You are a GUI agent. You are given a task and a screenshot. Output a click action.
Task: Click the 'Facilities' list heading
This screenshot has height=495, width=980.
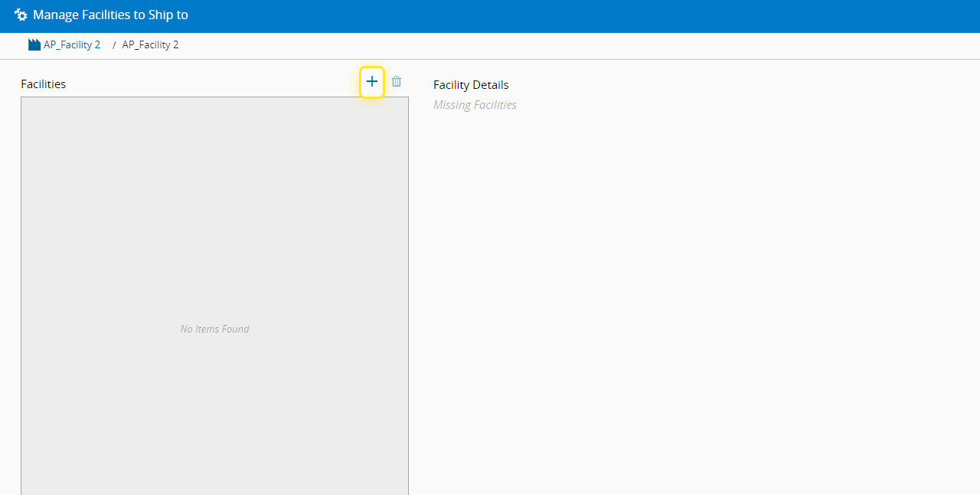pos(44,84)
